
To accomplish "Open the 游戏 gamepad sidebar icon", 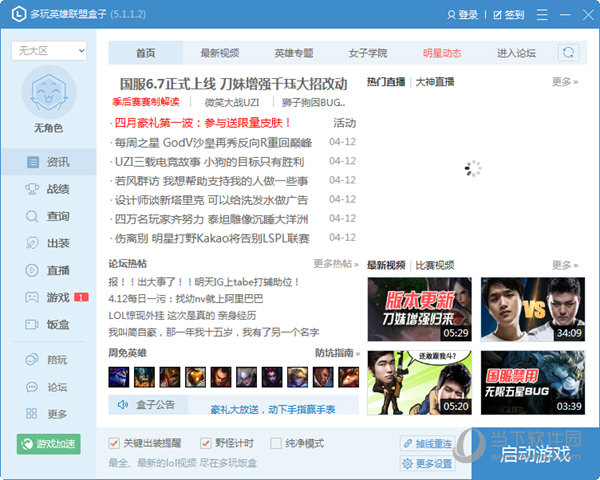I will click(x=32, y=297).
